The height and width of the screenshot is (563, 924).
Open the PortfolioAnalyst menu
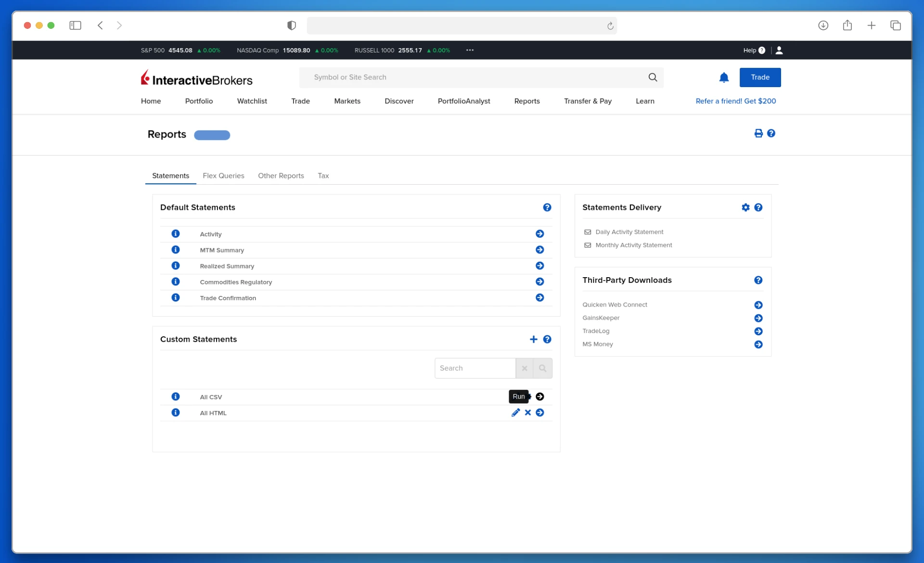(x=463, y=101)
